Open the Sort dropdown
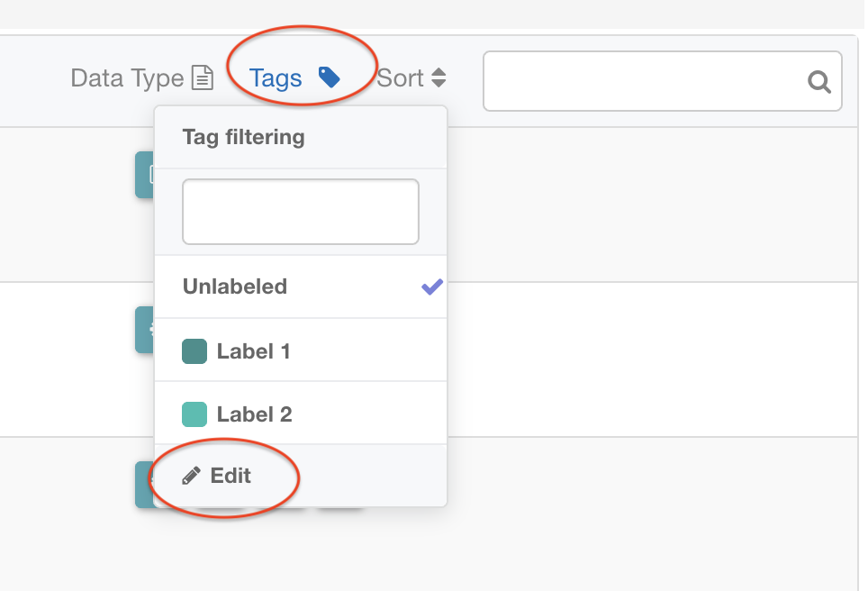Image resolution: width=868 pixels, height=591 pixels. [401, 78]
